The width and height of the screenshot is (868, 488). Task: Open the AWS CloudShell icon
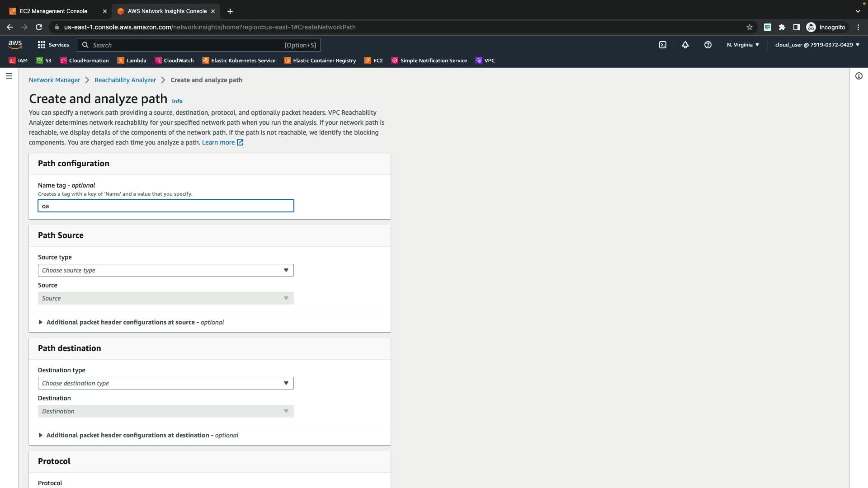pos(662,45)
